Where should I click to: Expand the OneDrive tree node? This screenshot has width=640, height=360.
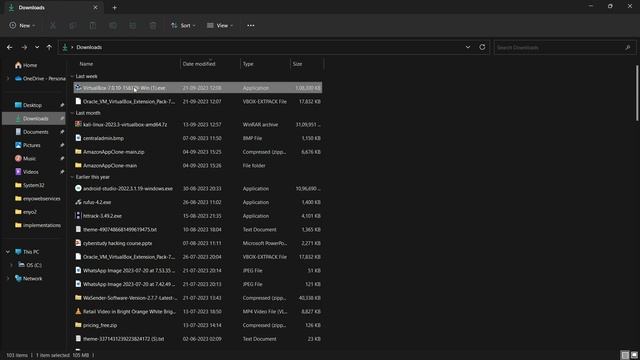[x=8, y=78]
